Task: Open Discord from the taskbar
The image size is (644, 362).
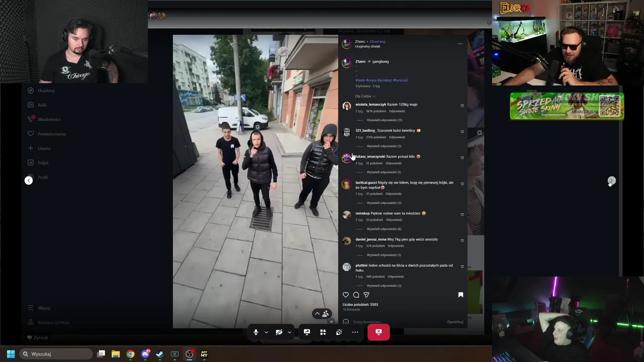Action: click(145, 354)
